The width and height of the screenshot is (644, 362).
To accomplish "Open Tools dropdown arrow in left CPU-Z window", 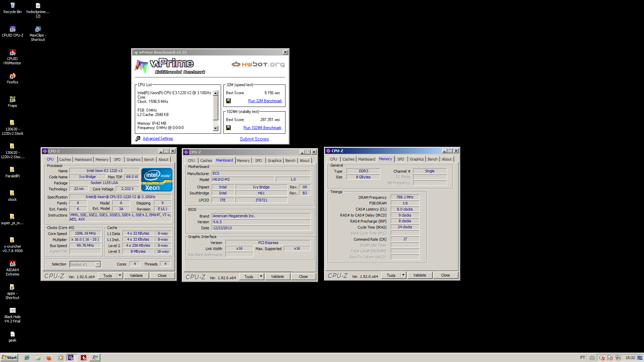I will 120,276.
